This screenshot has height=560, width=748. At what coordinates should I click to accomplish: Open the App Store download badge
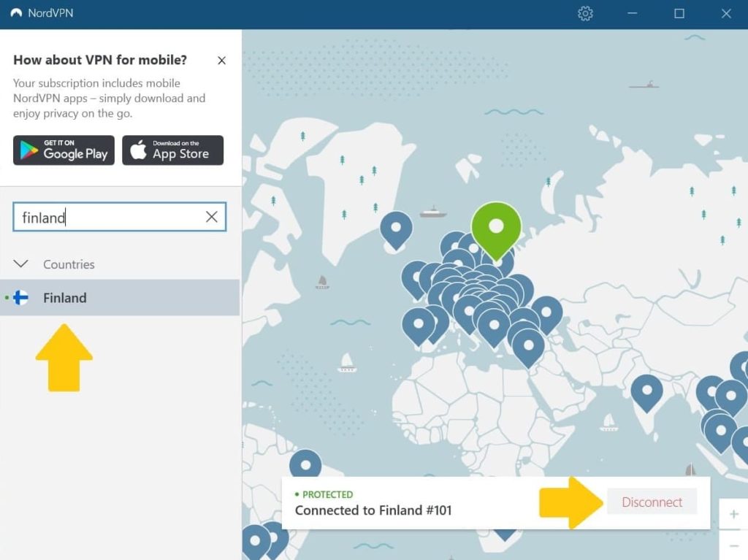[172, 150]
